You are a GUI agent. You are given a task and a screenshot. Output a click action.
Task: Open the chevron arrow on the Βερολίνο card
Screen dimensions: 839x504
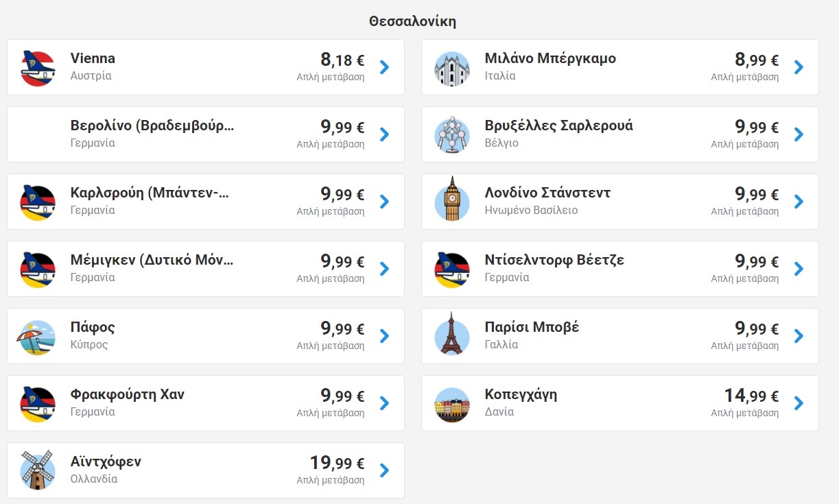(x=384, y=134)
